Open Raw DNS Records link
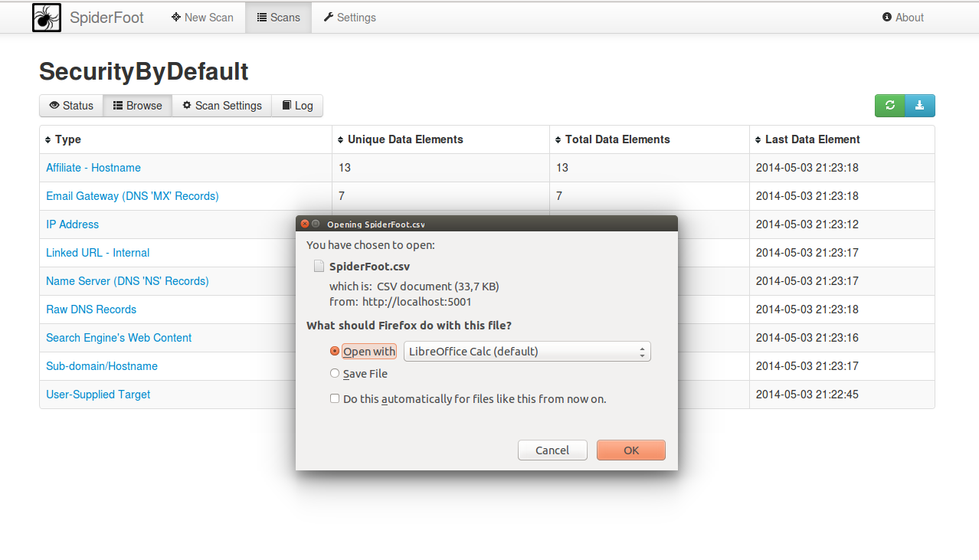The image size is (979, 560). click(x=91, y=309)
